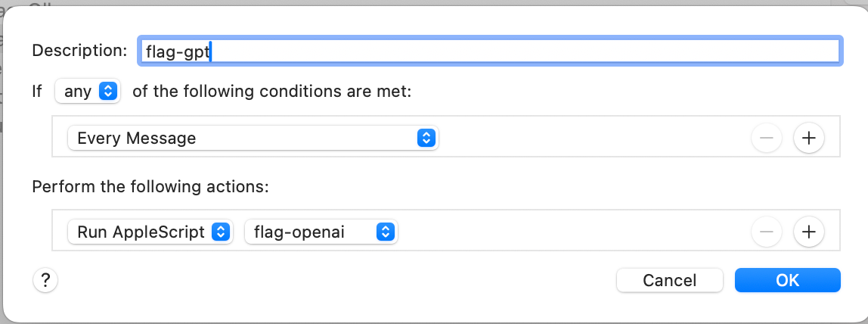Click empty space in the conditions row
Screen dimensions: 868x324
pyautogui.click(x=590, y=138)
